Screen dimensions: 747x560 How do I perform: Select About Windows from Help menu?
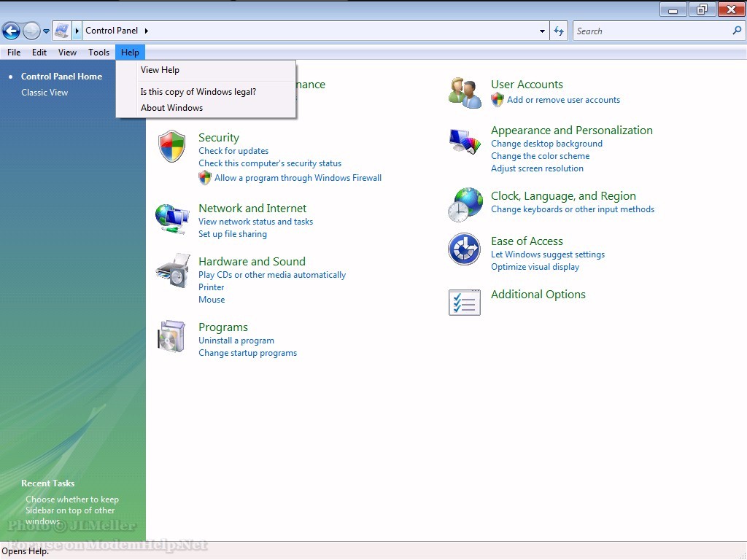coord(171,108)
